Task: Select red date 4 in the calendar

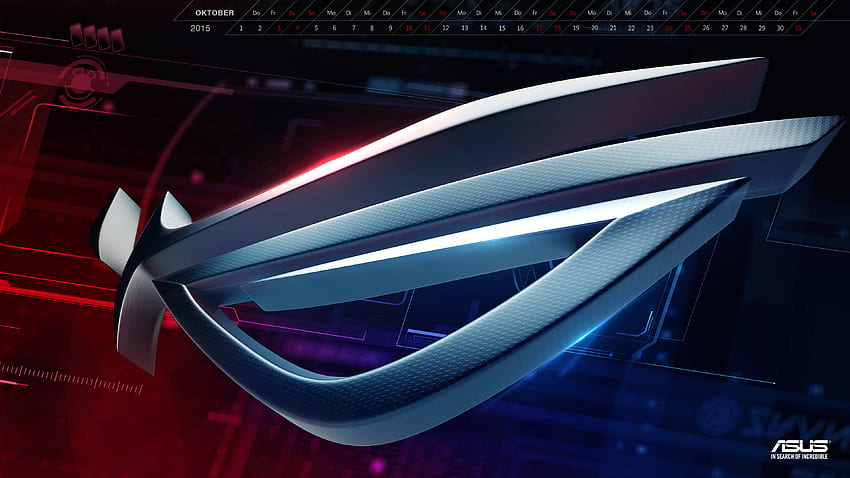Action: tap(297, 28)
